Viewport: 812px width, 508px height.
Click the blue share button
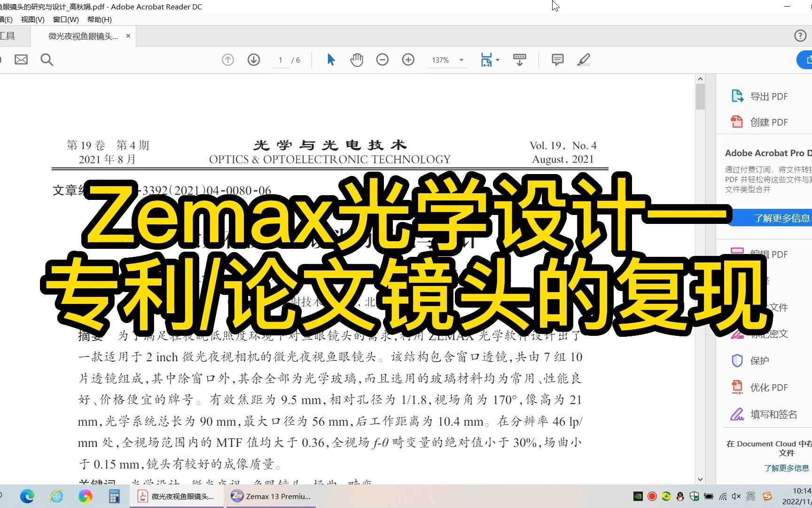click(804, 60)
